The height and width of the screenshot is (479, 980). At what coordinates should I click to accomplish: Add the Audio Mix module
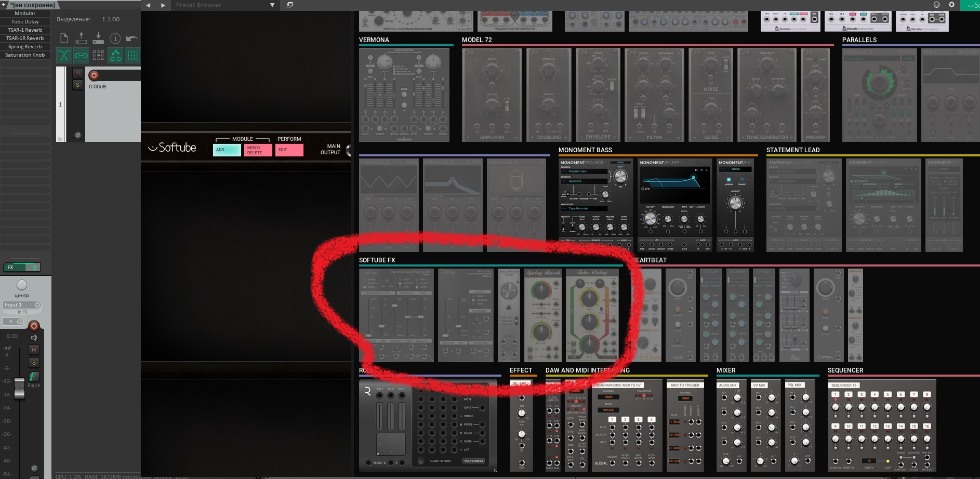(x=732, y=426)
